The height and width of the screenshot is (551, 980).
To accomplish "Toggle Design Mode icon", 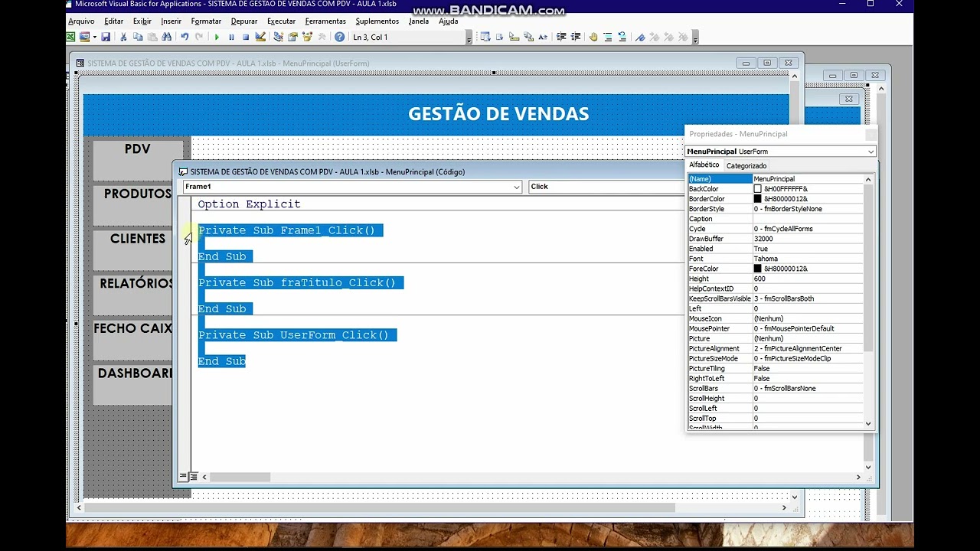I will [260, 37].
